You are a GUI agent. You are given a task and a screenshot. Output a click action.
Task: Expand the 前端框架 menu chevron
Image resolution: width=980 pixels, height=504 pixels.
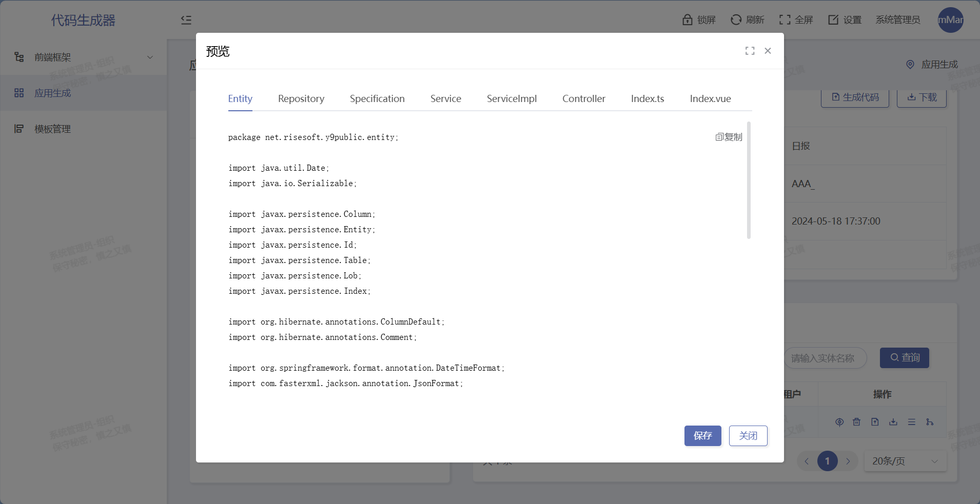coord(150,57)
